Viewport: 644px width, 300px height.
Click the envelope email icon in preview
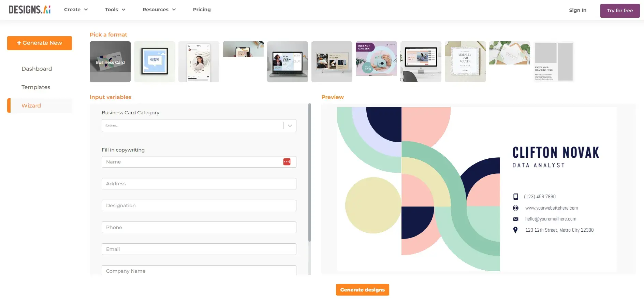click(516, 219)
